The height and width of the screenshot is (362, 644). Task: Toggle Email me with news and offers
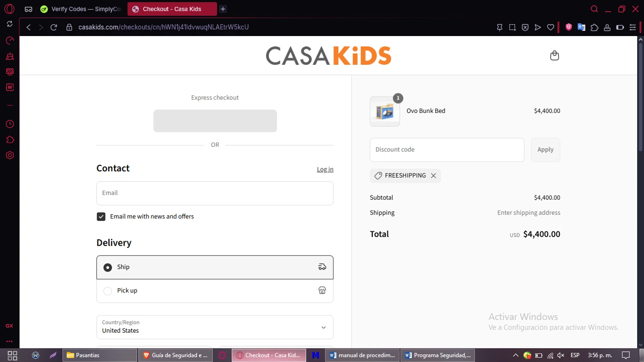(101, 217)
